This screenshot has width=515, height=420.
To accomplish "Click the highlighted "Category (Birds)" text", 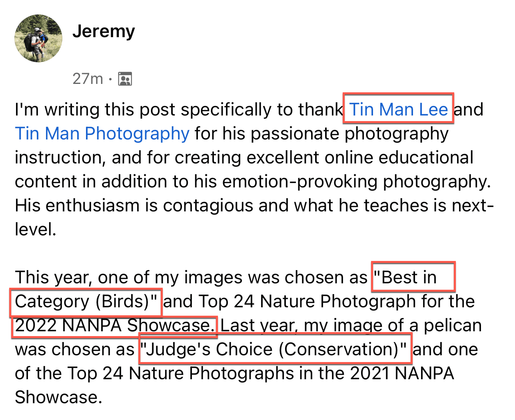I will pos(86,301).
